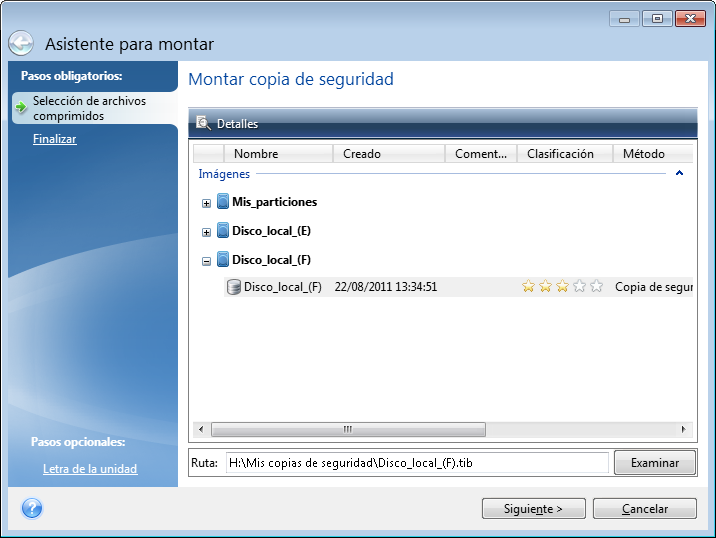Open help with the question mark icon
This screenshot has height=538, width=716.
[30, 508]
